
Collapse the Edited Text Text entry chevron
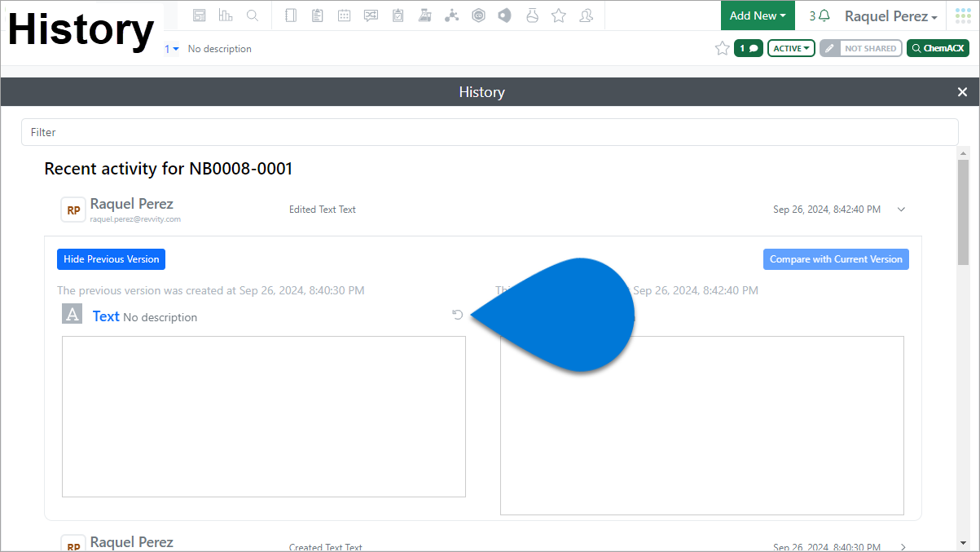[901, 210]
